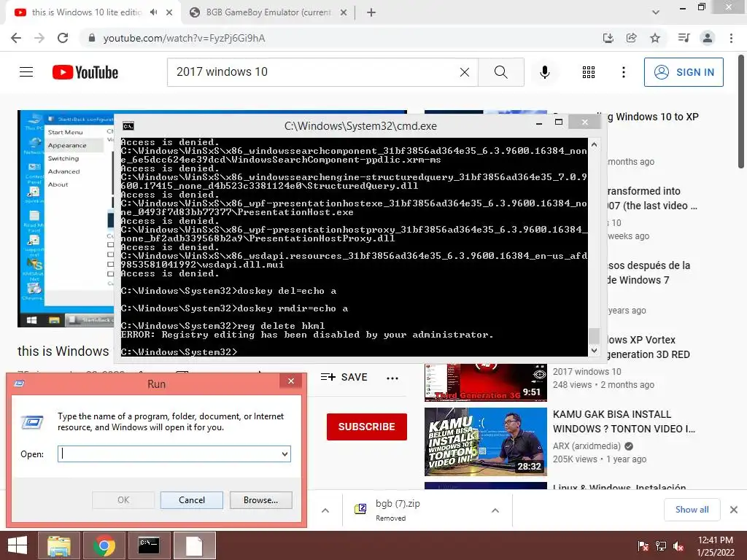Image resolution: width=747 pixels, height=560 pixels.
Task: Open the YouTube apps grid
Action: (x=589, y=72)
